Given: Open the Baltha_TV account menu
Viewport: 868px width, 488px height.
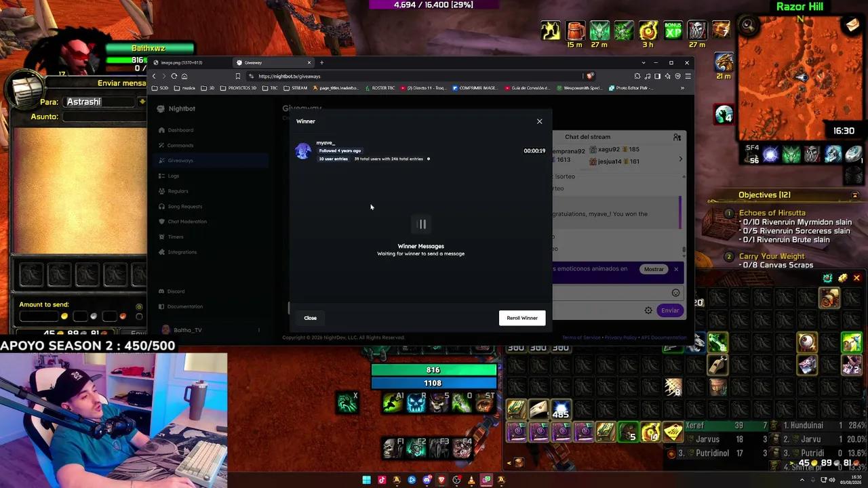Looking at the screenshot, I should tap(212, 330).
